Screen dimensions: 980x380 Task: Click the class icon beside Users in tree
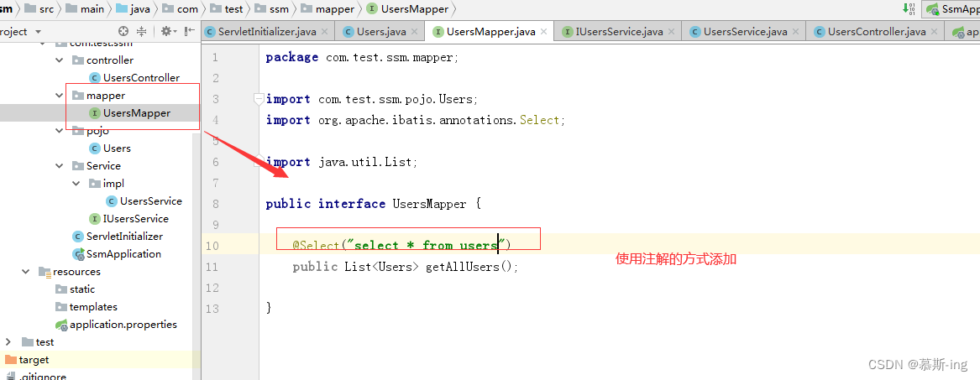tap(95, 148)
